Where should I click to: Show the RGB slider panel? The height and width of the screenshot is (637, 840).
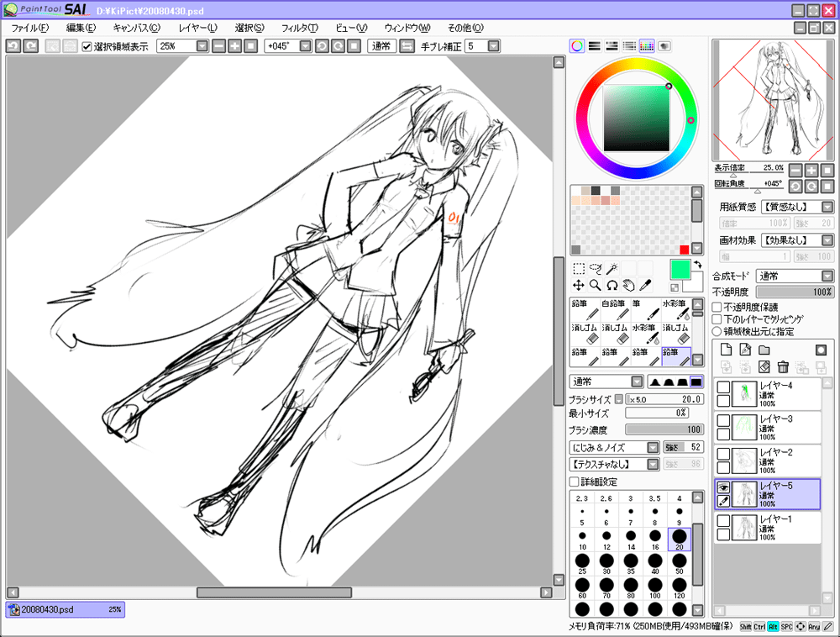click(594, 46)
